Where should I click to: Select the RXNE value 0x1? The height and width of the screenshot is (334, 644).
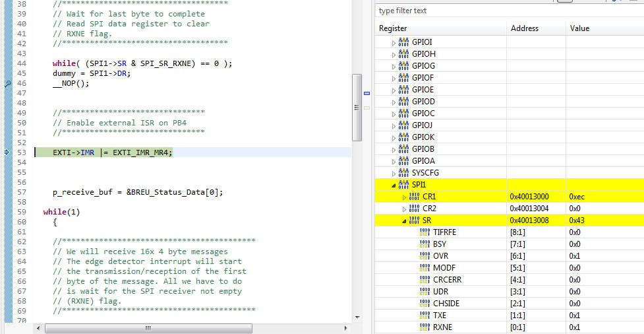(x=575, y=328)
